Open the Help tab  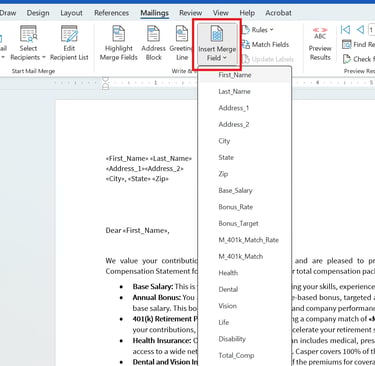click(247, 13)
